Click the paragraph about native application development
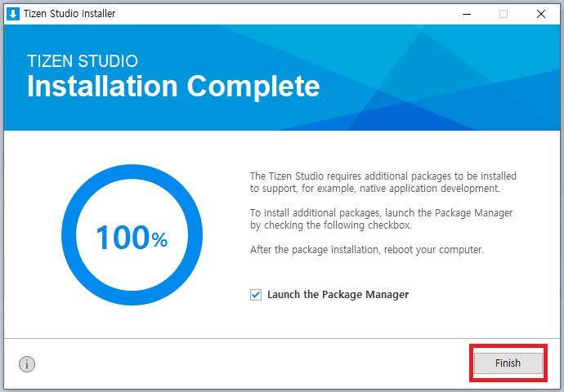Image resolution: width=564 pixels, height=392 pixels. 383,182
